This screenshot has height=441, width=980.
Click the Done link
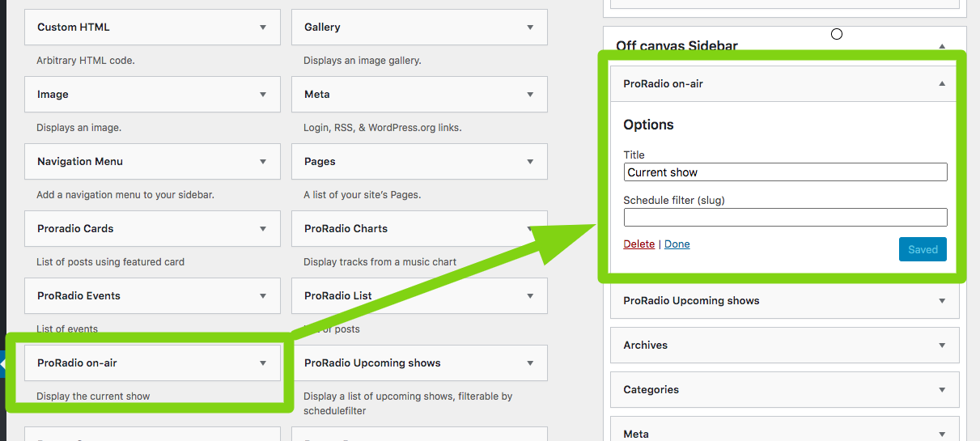(x=677, y=244)
